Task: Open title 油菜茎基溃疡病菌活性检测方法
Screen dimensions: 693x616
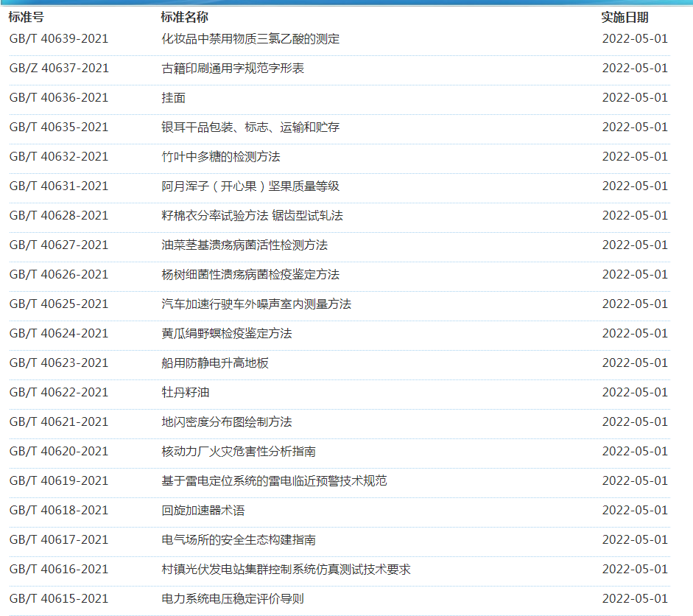Action: 245,245
